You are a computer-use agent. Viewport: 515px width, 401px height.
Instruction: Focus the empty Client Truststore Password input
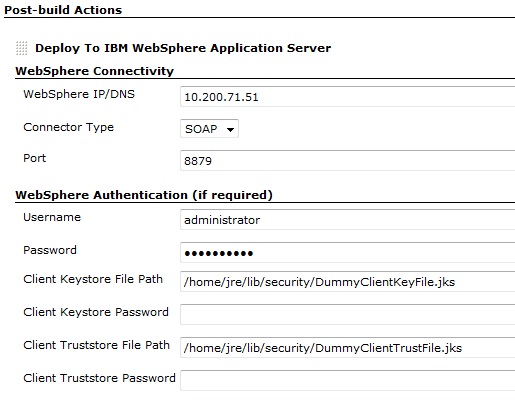pos(348,380)
